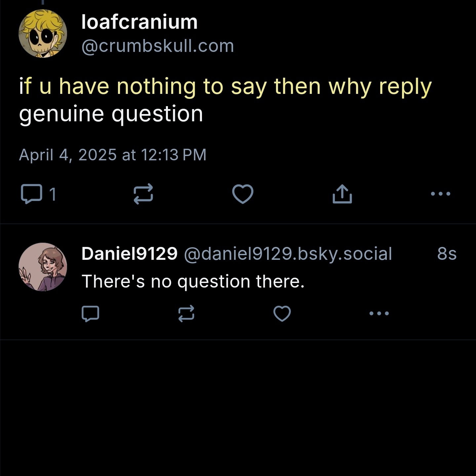Open Daniel9129's profile picture

click(43, 267)
